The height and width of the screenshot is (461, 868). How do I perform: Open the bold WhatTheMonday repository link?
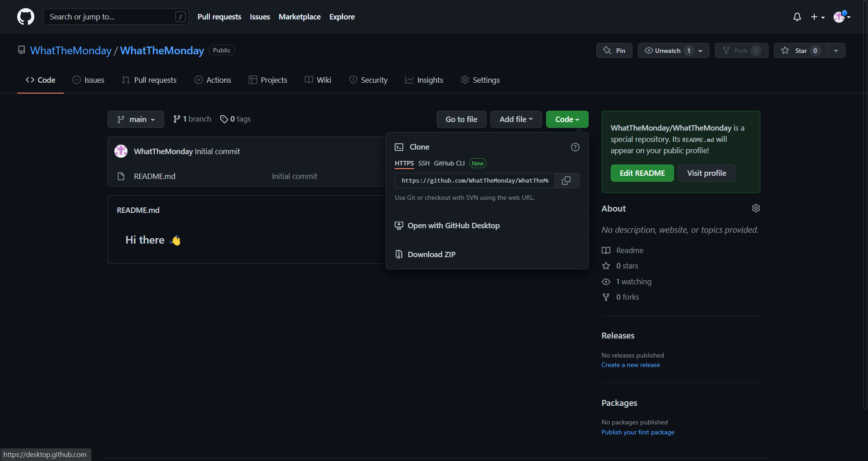point(162,50)
